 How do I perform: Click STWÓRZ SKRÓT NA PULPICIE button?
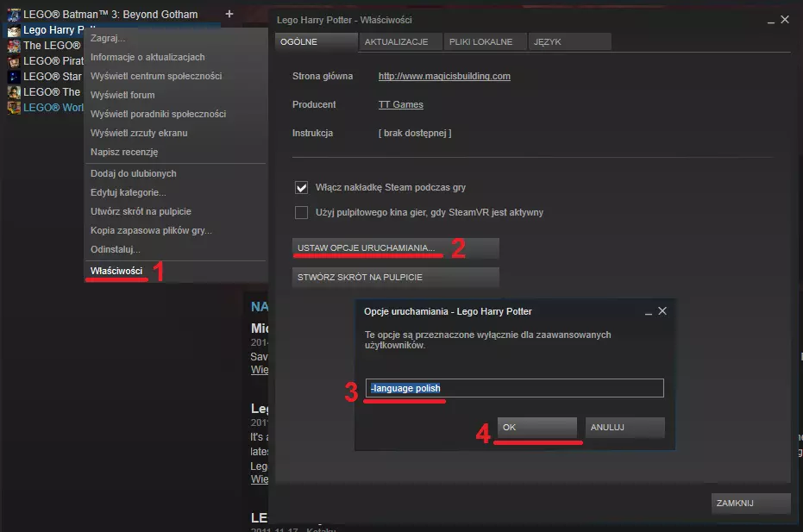[395, 277]
